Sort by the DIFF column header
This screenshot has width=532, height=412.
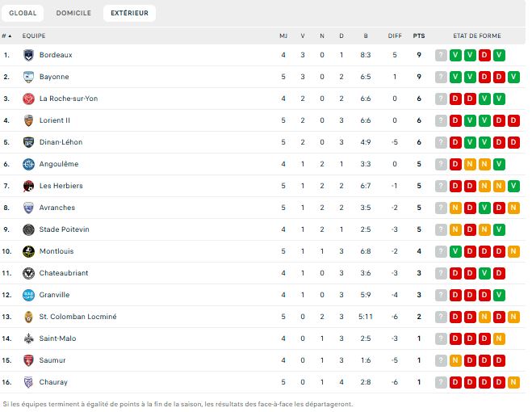[x=395, y=36]
